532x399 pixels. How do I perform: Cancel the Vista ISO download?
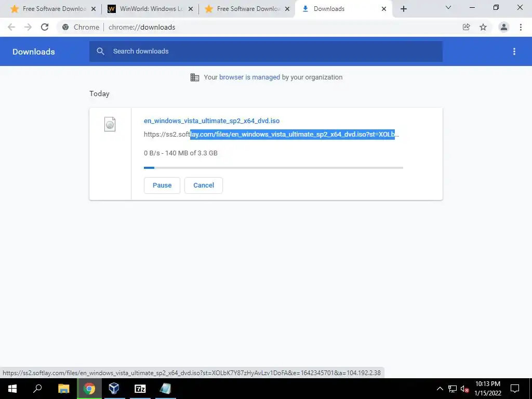click(x=204, y=185)
